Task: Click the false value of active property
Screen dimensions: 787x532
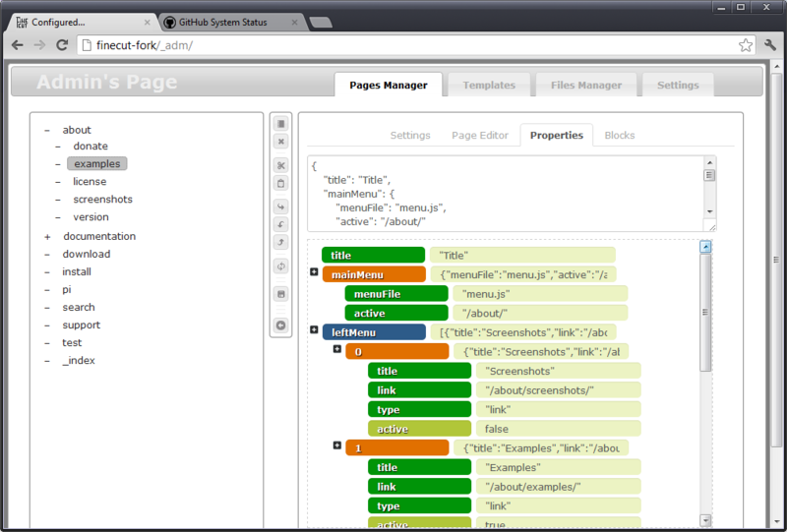Action: tap(558, 429)
